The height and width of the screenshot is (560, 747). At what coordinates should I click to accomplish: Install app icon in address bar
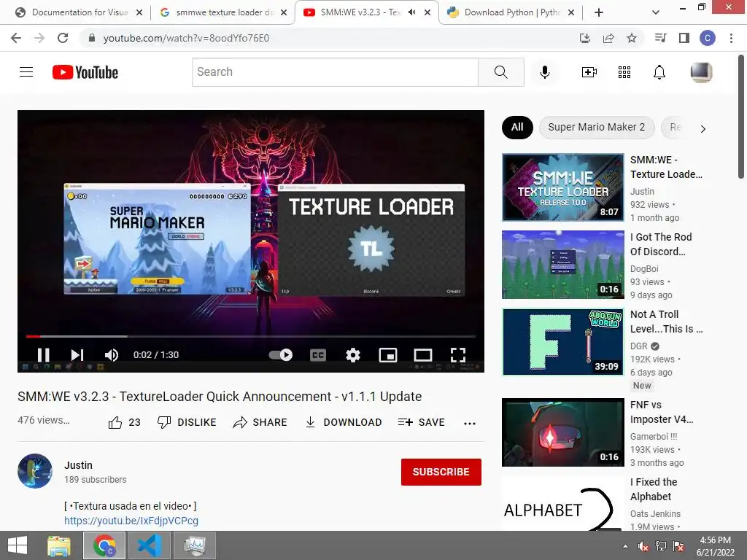click(585, 38)
